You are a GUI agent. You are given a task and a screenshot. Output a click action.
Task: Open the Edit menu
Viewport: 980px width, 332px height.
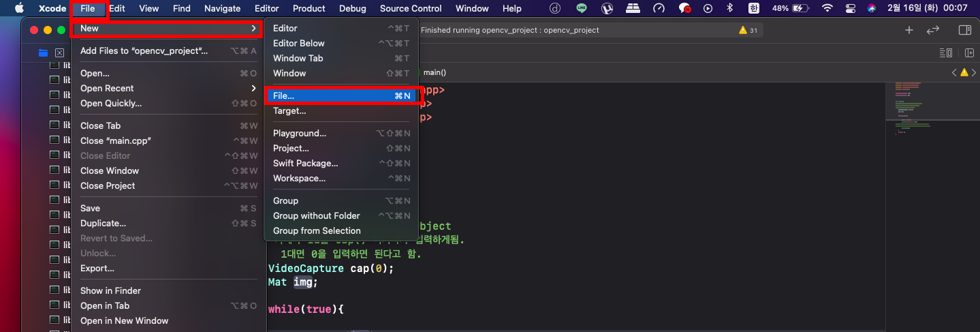coord(117,8)
